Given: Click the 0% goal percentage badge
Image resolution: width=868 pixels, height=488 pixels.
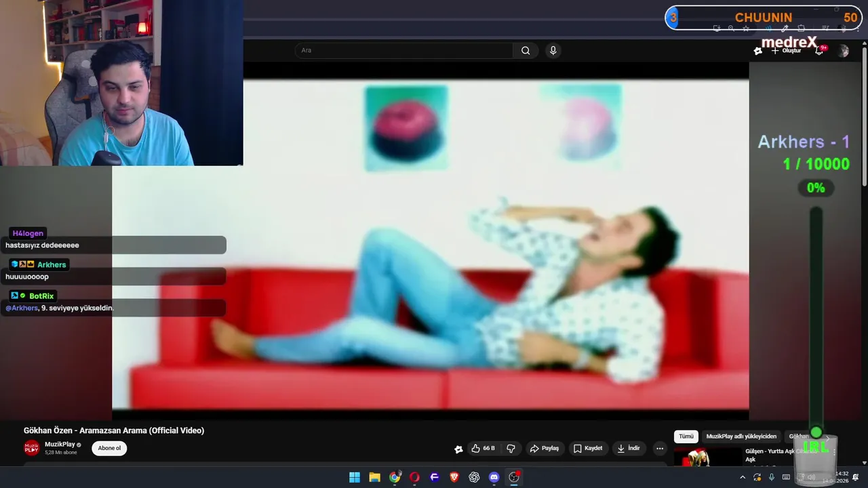Looking at the screenshot, I should pos(816,188).
